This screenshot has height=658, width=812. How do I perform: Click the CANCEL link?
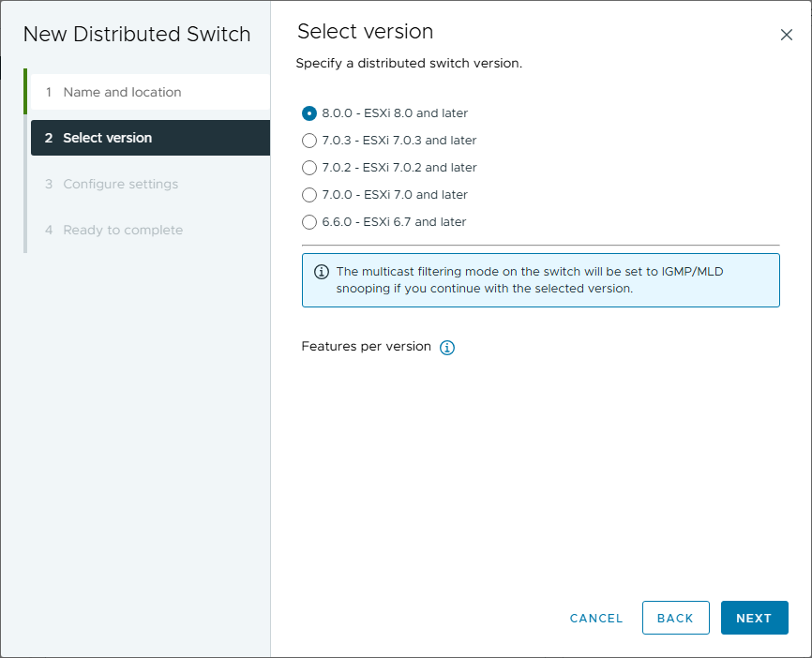tap(596, 619)
